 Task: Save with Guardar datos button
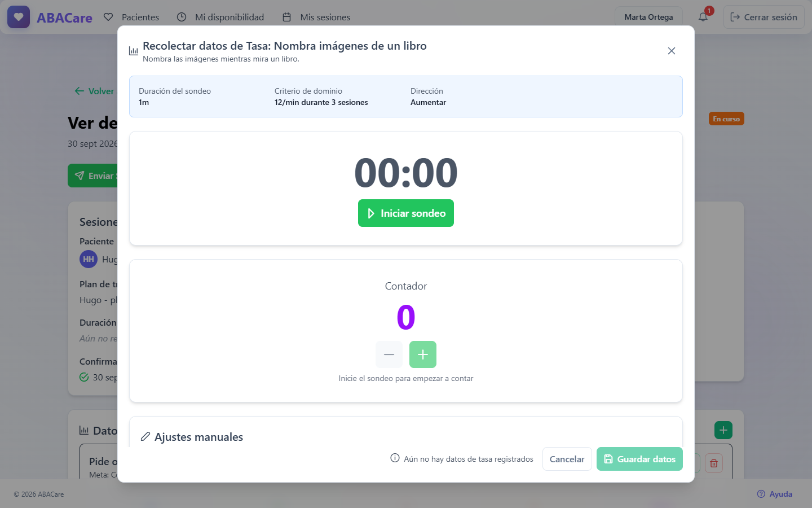click(x=639, y=459)
